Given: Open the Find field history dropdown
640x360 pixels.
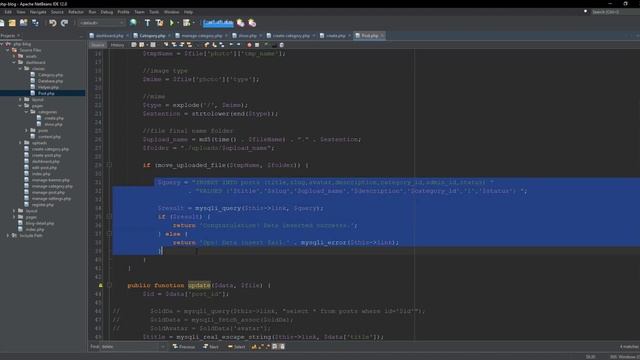Looking at the screenshot, I should click(x=163, y=347).
